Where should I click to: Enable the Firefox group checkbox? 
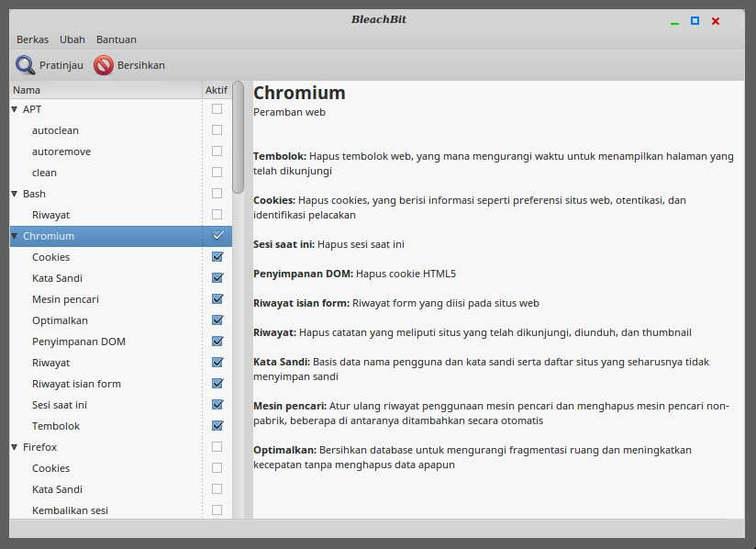(x=217, y=447)
